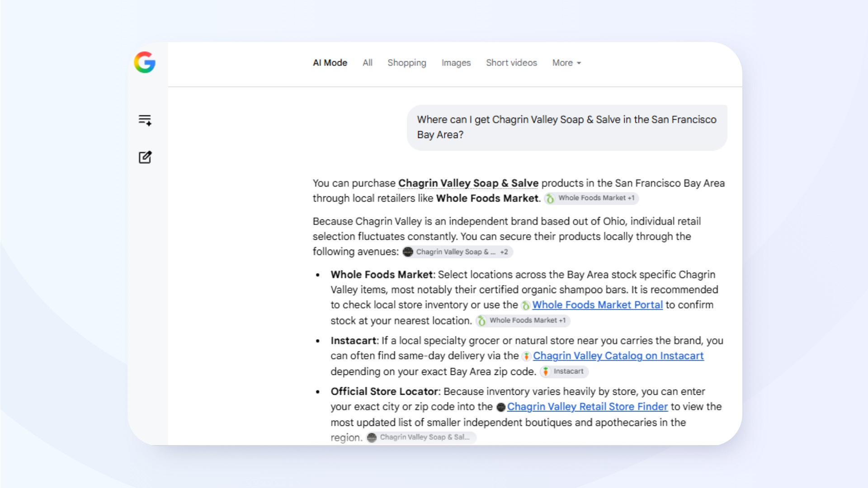Click the bold underlined Chagrin Valley Soap & Salve text
The image size is (868, 488).
tap(468, 183)
